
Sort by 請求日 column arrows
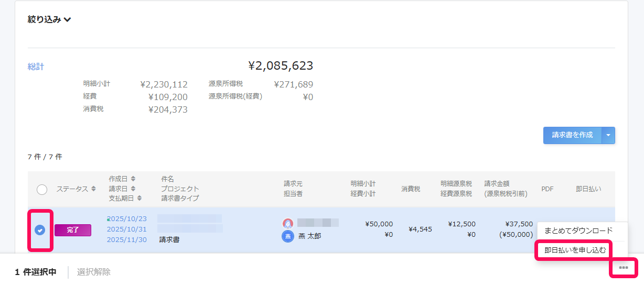[133, 189]
